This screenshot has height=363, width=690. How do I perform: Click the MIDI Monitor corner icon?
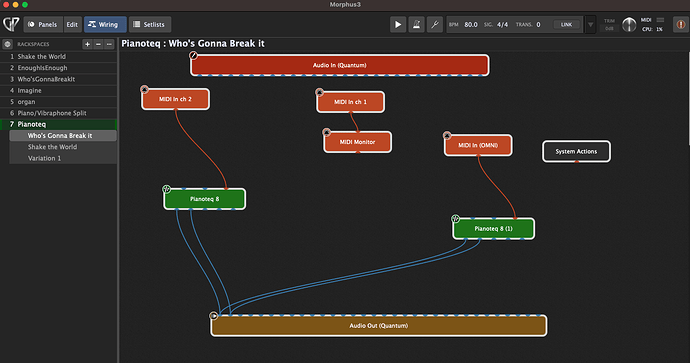tap(326, 132)
